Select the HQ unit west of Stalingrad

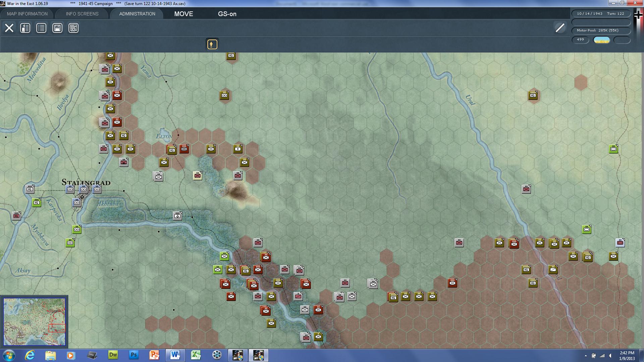(30, 189)
